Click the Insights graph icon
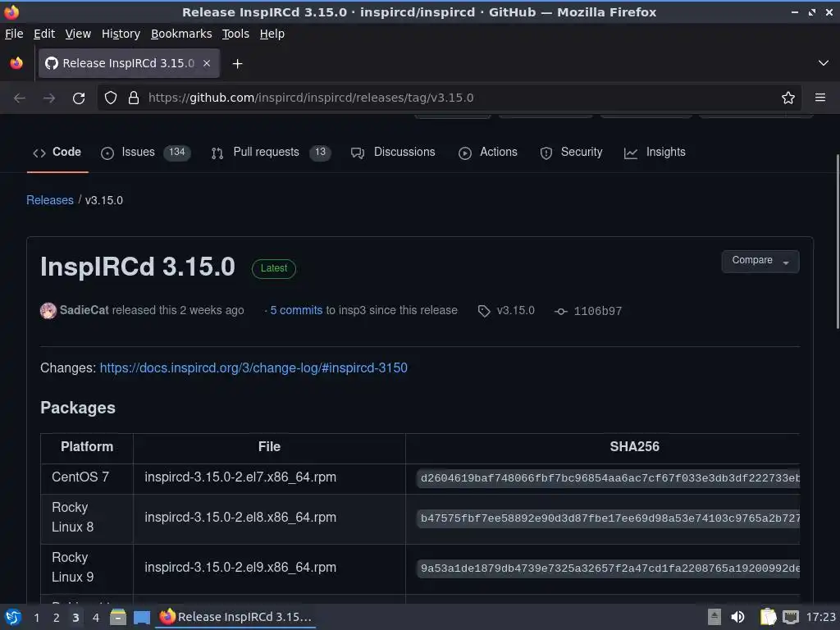840x630 pixels. pos(631,153)
